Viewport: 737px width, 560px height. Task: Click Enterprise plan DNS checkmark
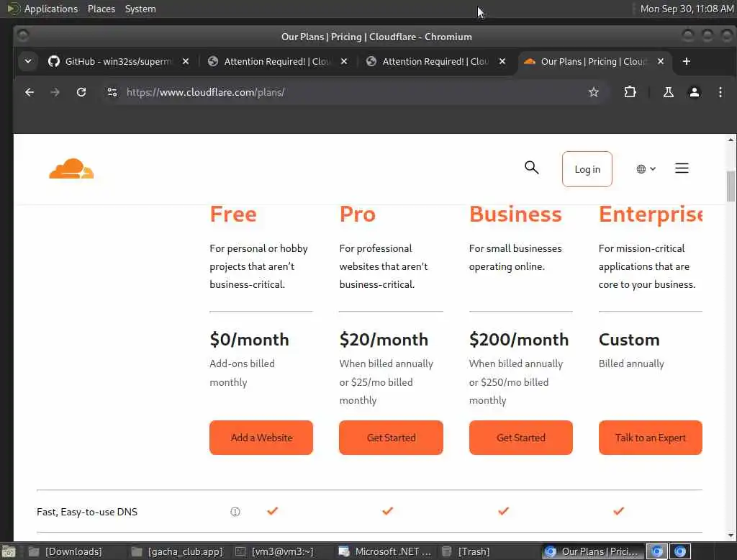click(x=618, y=510)
